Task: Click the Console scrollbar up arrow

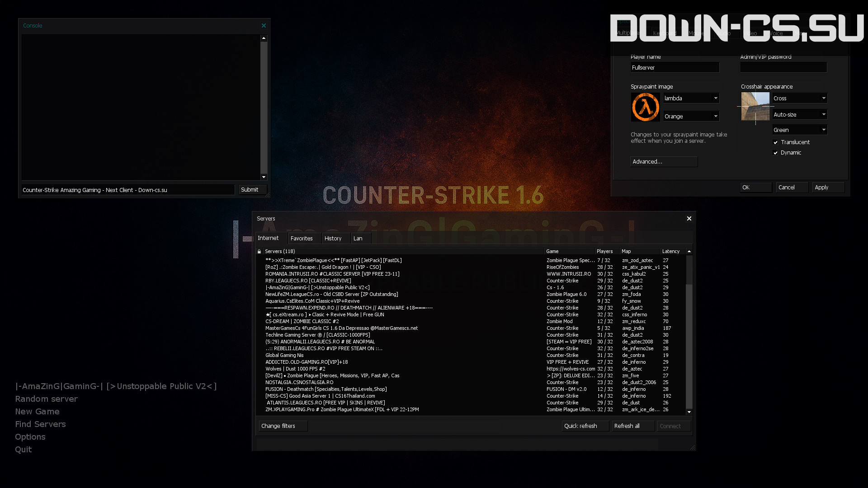Action: (x=264, y=38)
